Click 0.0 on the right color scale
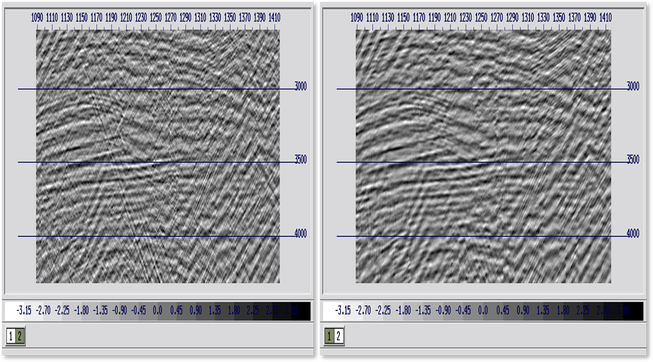 pos(483,310)
